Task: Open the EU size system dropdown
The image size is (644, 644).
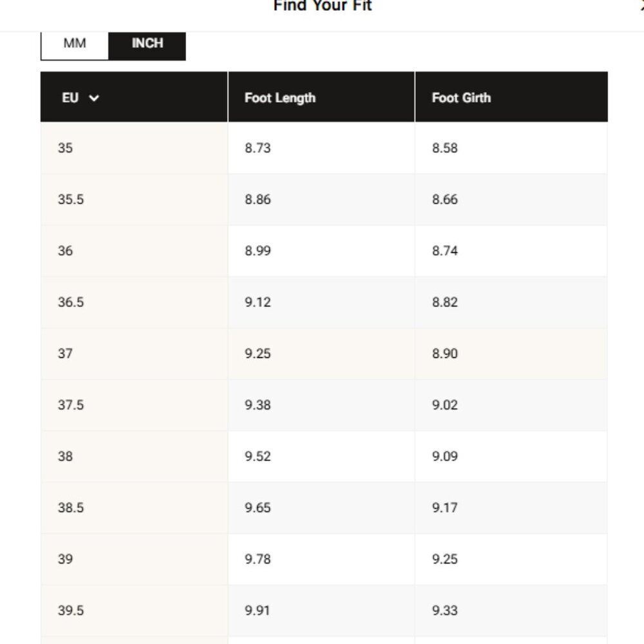Action: (80, 98)
